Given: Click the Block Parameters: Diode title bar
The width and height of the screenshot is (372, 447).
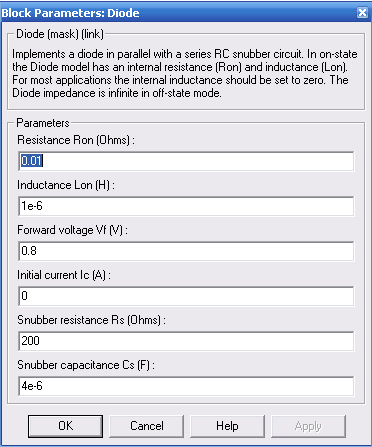Looking at the screenshot, I should click(178, 13).
